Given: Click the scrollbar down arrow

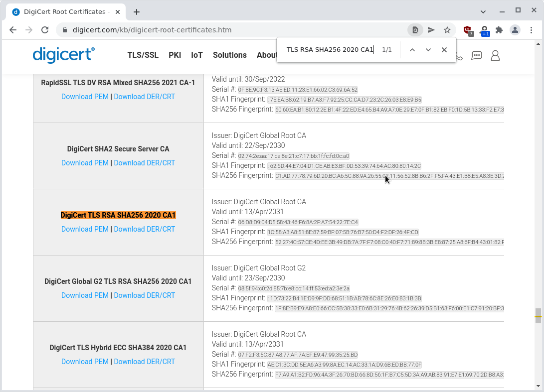Looking at the screenshot, I should click(x=538, y=386).
